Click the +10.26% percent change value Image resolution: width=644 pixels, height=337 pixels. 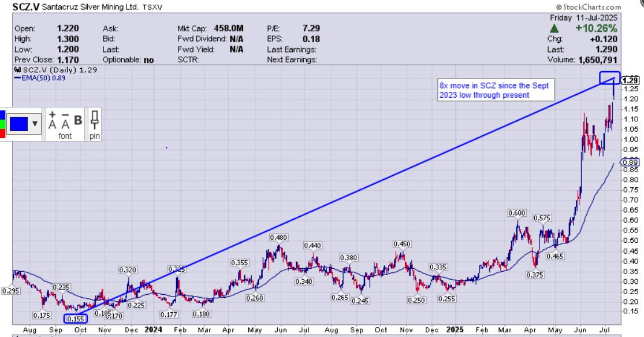(597, 28)
